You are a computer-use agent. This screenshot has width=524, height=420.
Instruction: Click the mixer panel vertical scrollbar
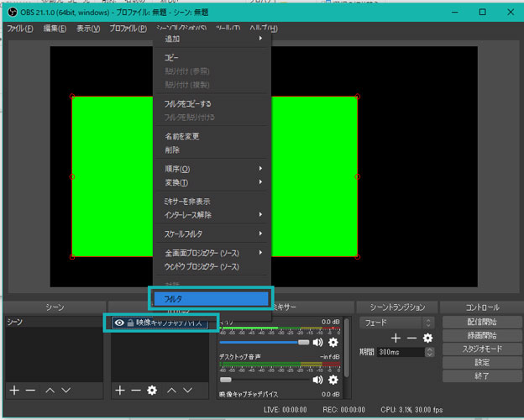tap(347, 348)
